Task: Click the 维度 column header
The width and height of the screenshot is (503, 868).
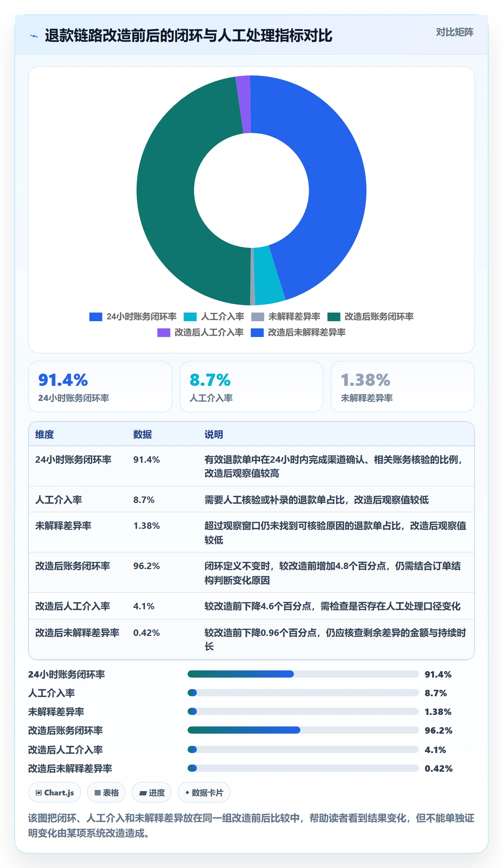Action: tap(45, 434)
